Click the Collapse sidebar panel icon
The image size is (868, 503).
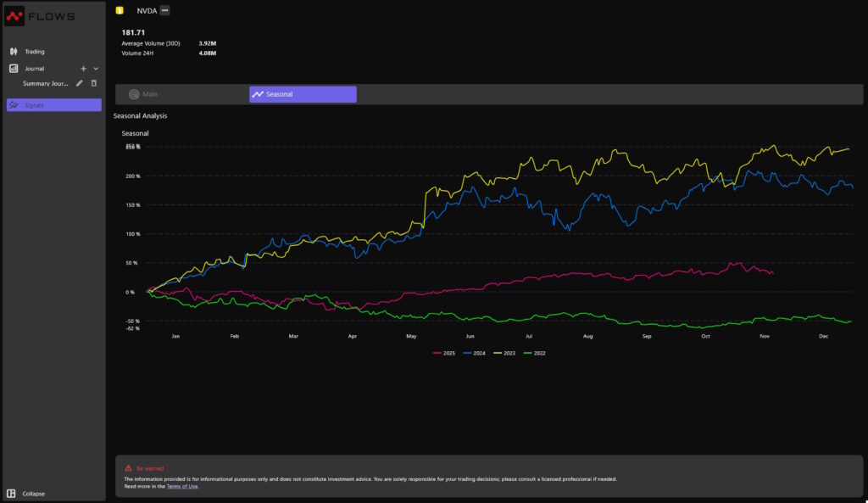coord(11,494)
